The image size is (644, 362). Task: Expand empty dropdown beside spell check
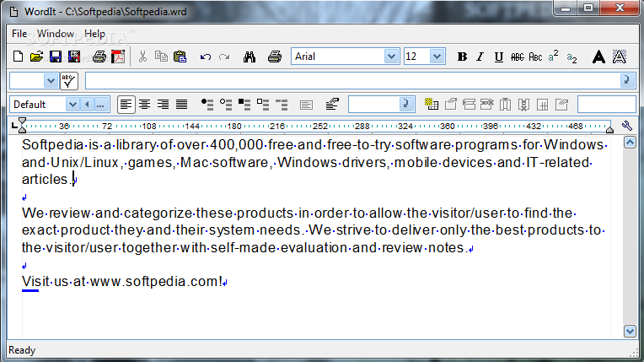[x=51, y=81]
